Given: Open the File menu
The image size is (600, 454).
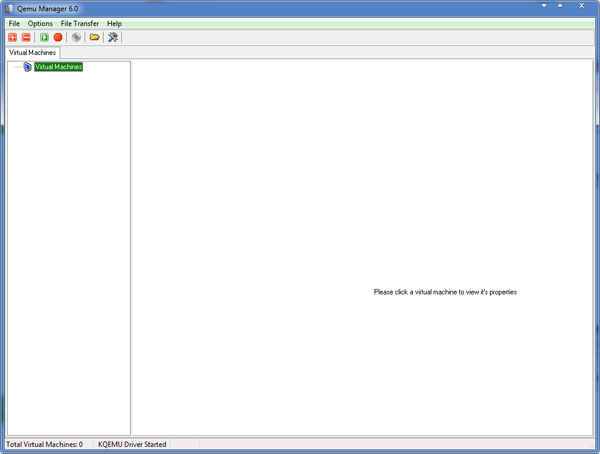Looking at the screenshot, I should [x=14, y=24].
